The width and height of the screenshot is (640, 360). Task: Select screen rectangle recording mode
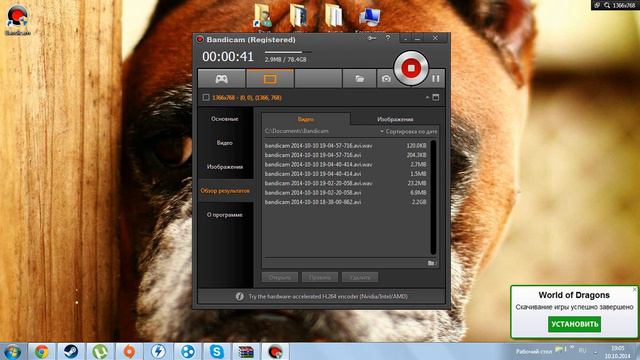(x=270, y=79)
